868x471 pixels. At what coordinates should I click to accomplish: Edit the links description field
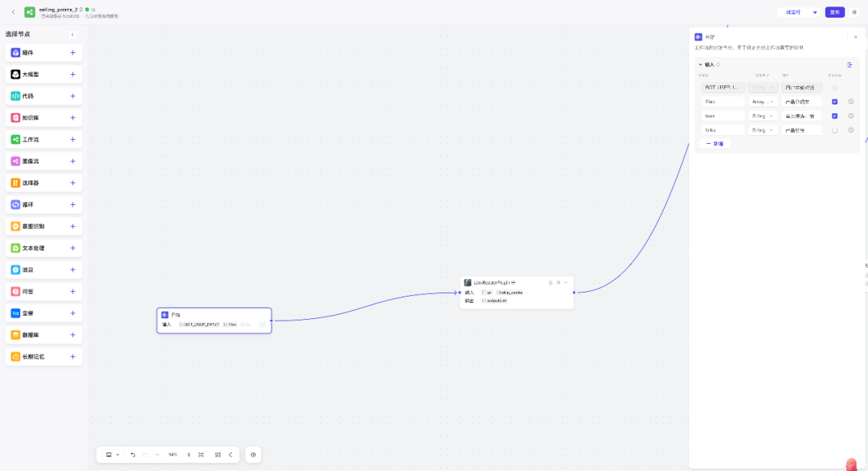(x=801, y=131)
